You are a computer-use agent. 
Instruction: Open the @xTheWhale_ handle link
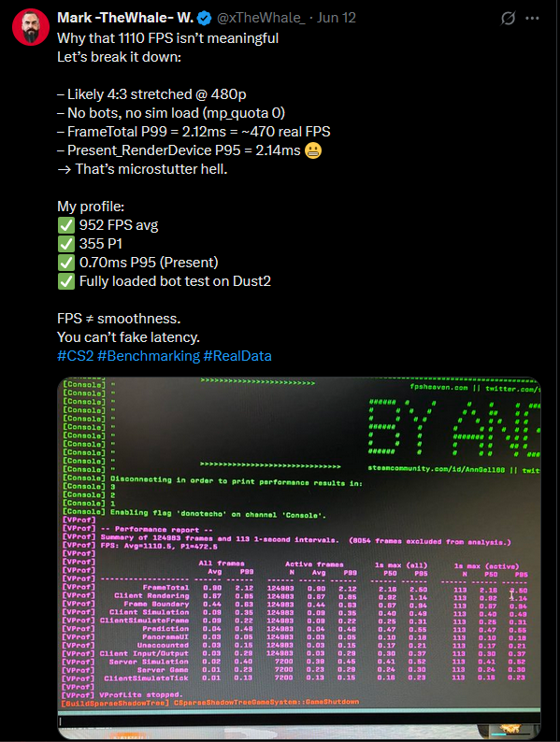pos(261,18)
